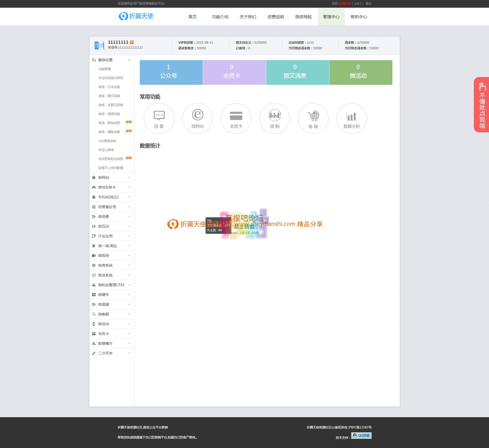Open the 数据分析 bar chart icon
The image size is (489, 448).
pyautogui.click(x=352, y=118)
